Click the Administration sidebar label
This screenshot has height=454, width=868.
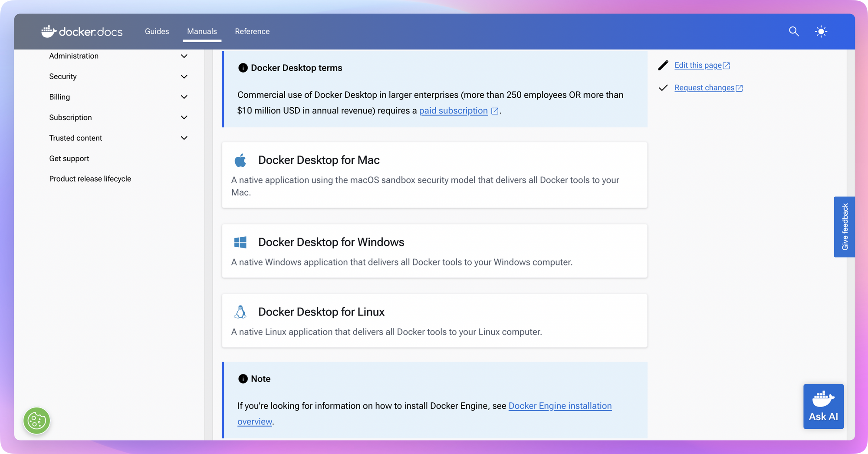coord(74,56)
